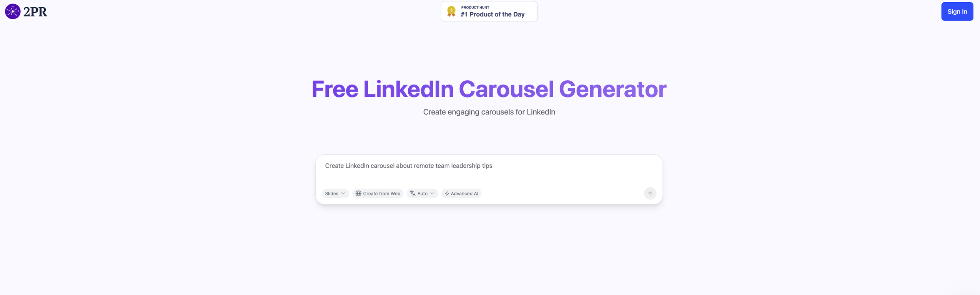Focus the carousel prompt text field
Viewport: 980px width, 295px height.
pyautogui.click(x=488, y=166)
